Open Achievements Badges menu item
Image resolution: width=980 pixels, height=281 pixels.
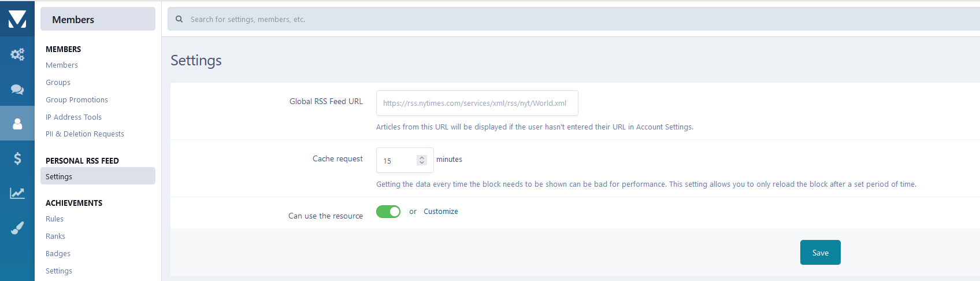(58, 254)
